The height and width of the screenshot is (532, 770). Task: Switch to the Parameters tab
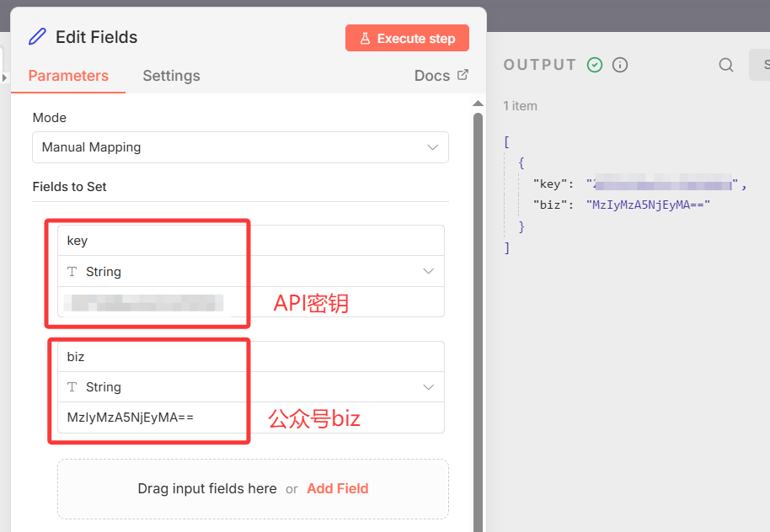coord(68,76)
